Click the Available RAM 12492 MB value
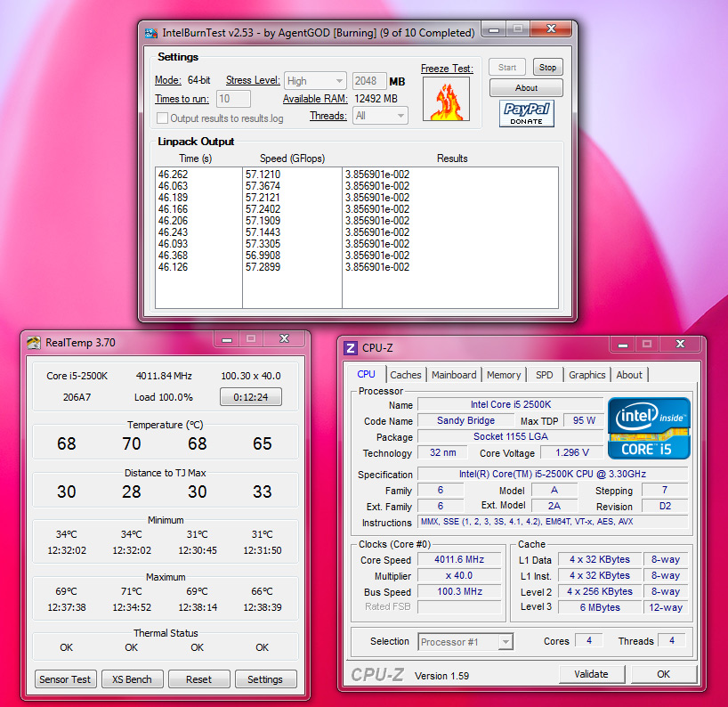Viewport: 728px width, 707px height. pos(376,99)
